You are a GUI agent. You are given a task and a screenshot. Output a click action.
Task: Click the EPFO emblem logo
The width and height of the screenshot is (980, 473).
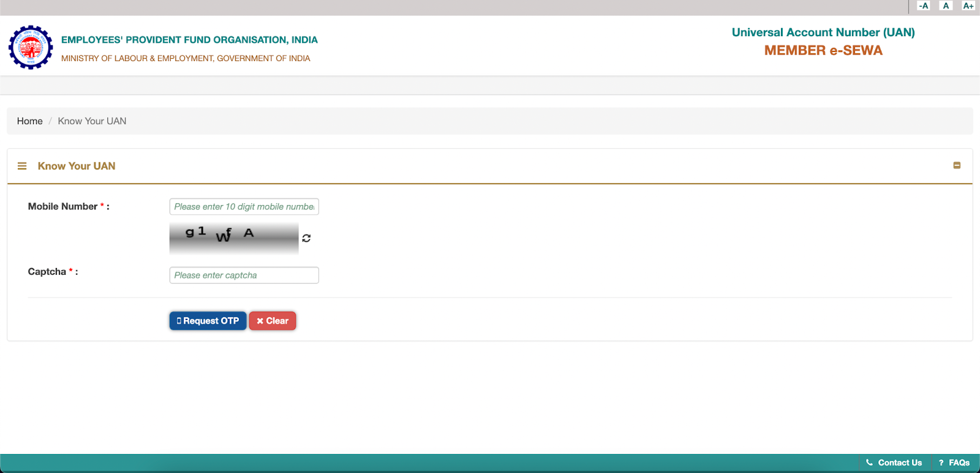[31, 47]
